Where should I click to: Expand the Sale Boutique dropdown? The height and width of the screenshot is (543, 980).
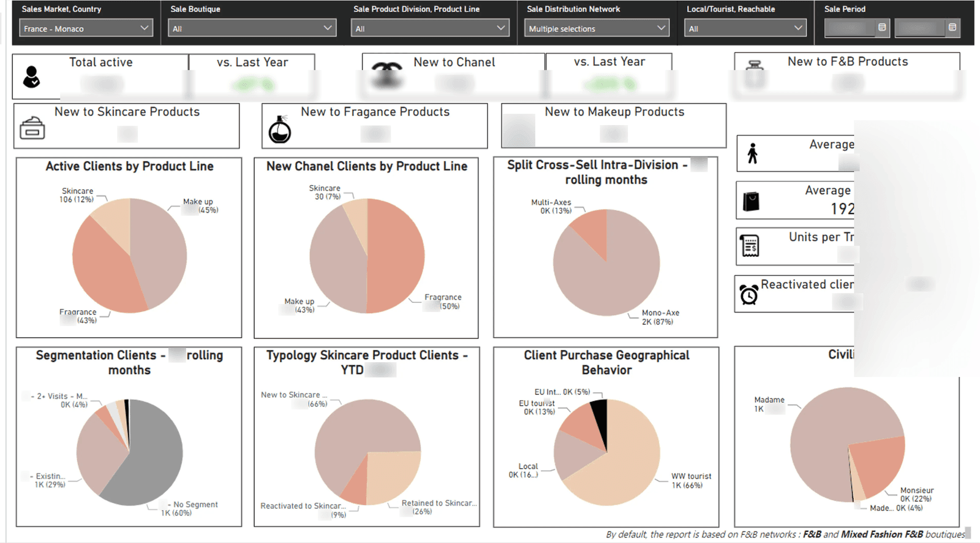[252, 28]
